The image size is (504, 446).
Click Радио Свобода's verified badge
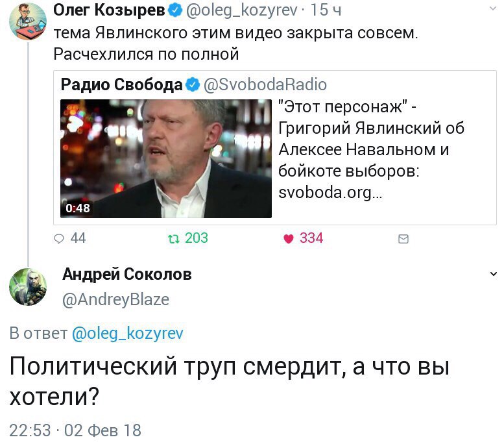(x=193, y=85)
